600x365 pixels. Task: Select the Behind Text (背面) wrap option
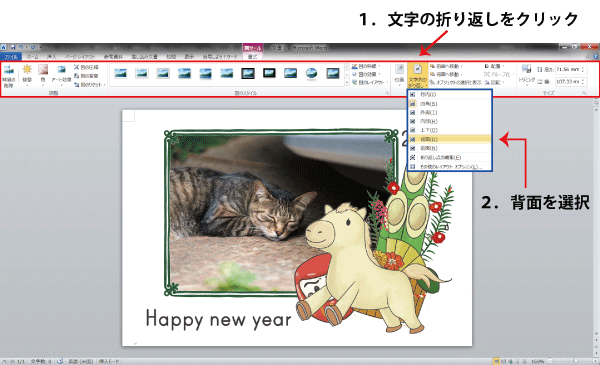click(449, 139)
